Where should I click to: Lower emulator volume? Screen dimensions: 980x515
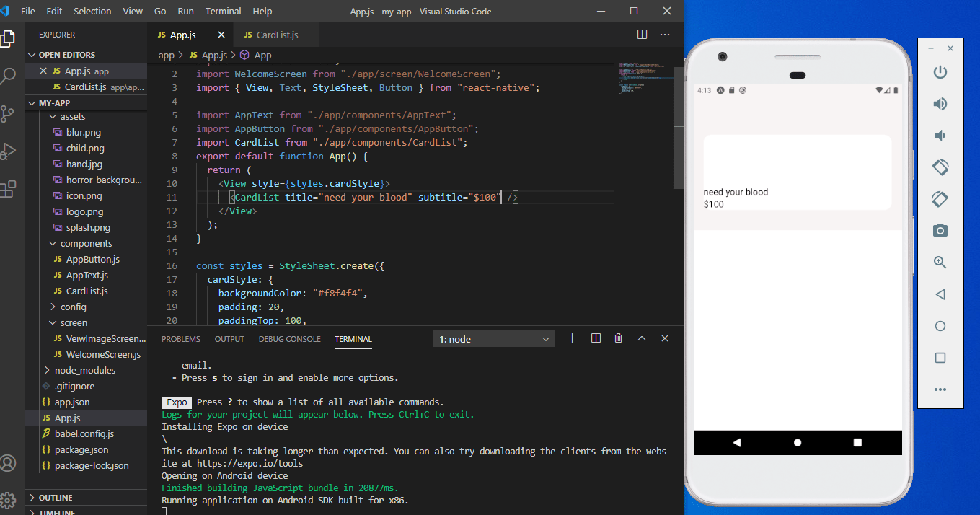[x=940, y=136]
